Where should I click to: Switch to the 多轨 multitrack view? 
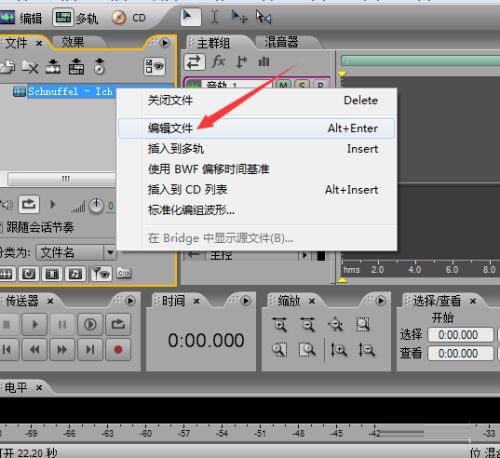pos(75,18)
